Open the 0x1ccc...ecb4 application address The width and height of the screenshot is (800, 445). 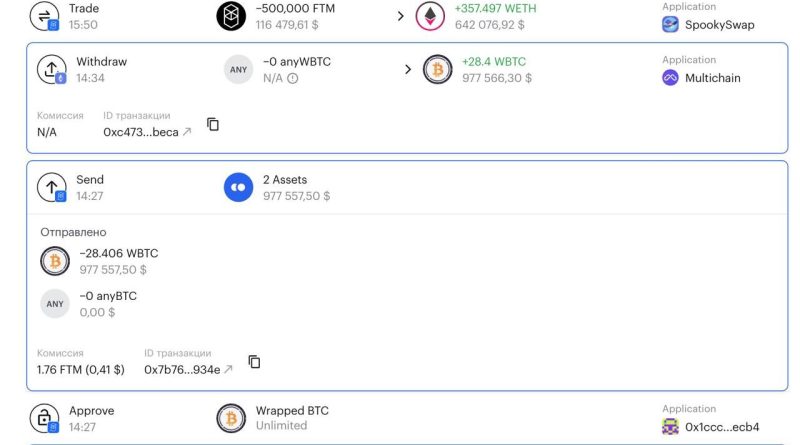tap(711, 427)
